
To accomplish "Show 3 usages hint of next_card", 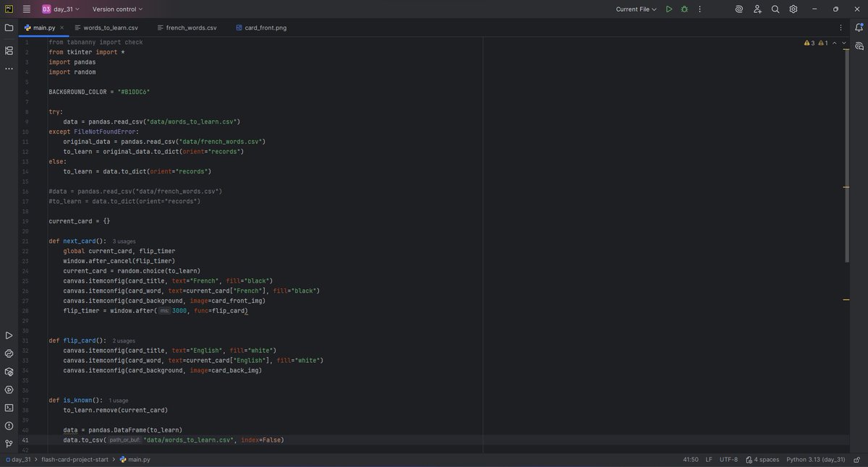I will click(124, 241).
